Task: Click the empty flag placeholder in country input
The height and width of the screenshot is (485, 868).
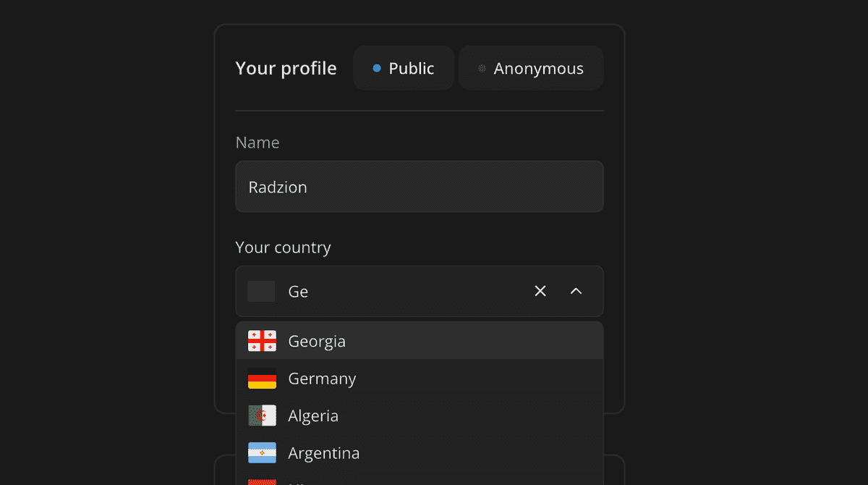Action: pyautogui.click(x=260, y=291)
